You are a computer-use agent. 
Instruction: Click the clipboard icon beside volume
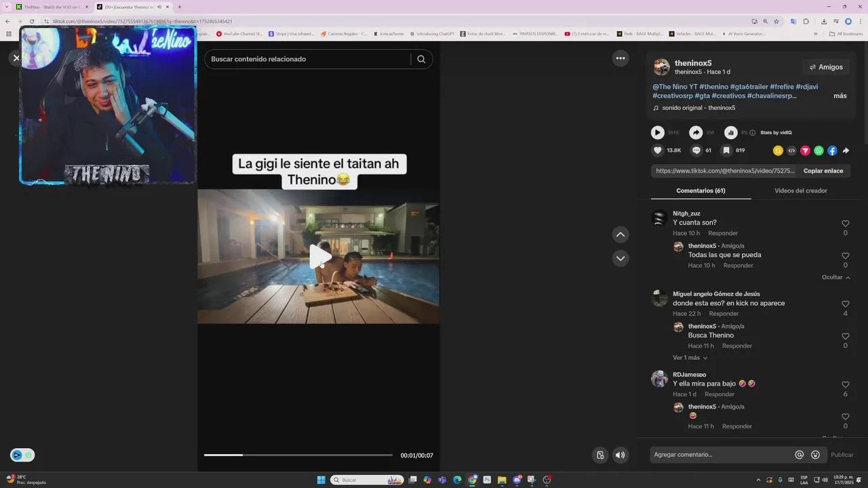click(x=600, y=455)
